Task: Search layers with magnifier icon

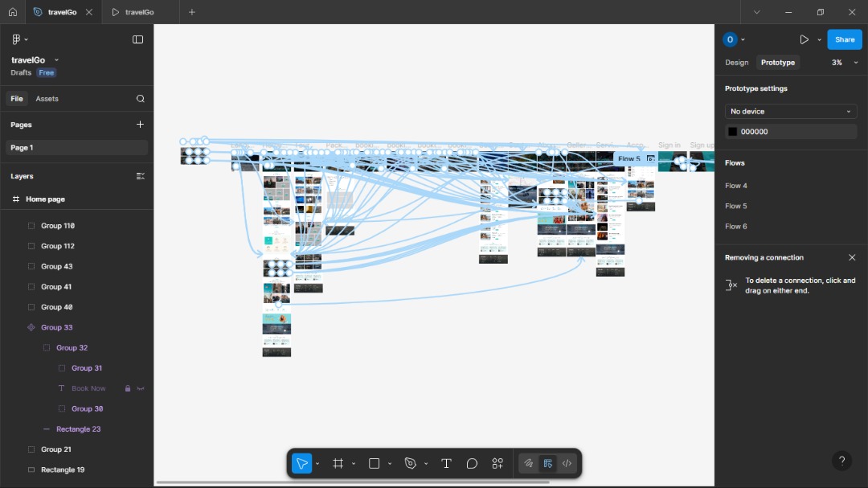Action: pyautogui.click(x=140, y=99)
